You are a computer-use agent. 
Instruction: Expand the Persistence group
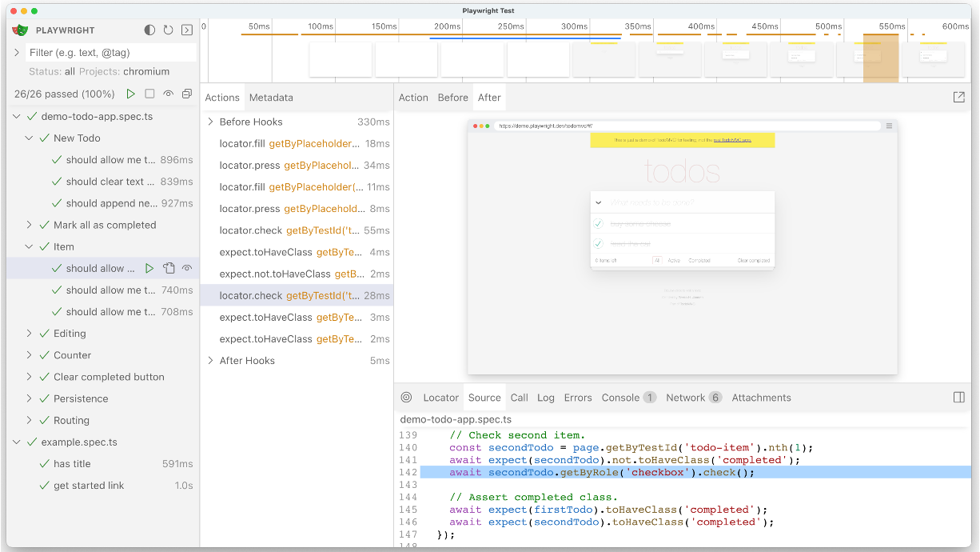click(30, 398)
